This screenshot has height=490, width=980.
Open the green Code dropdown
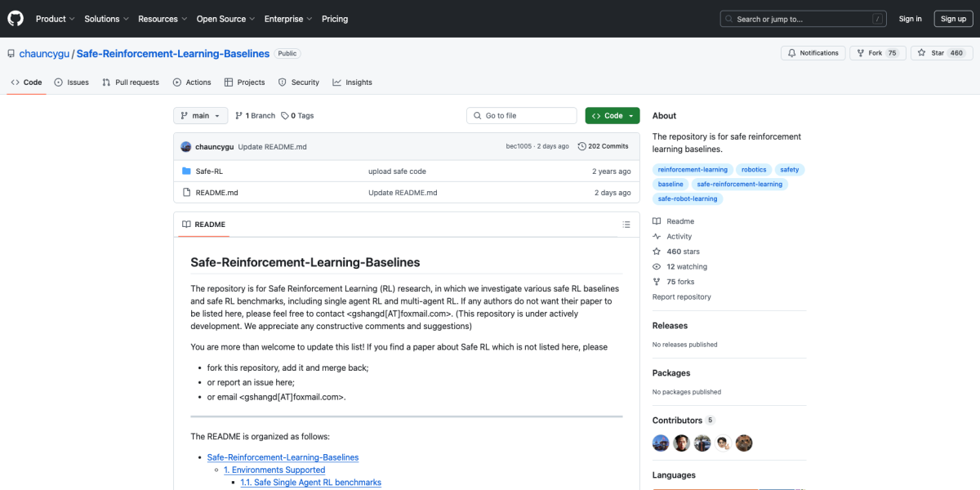[612, 115]
